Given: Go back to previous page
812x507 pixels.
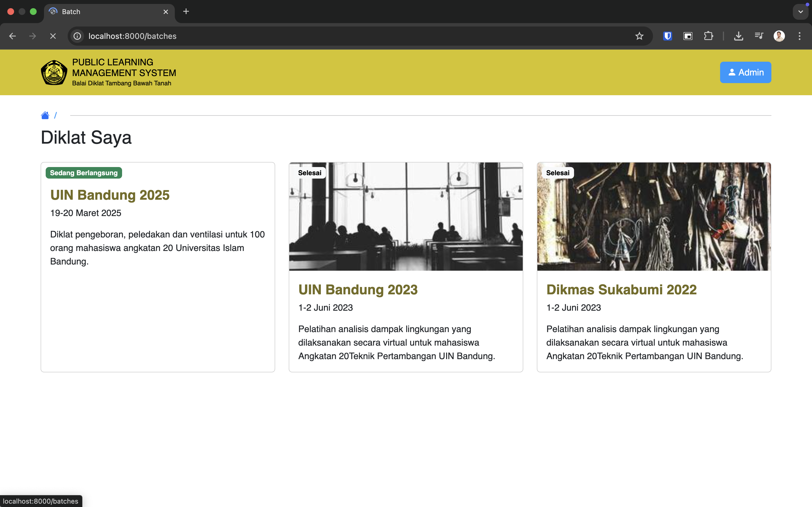Looking at the screenshot, I should 13,36.
